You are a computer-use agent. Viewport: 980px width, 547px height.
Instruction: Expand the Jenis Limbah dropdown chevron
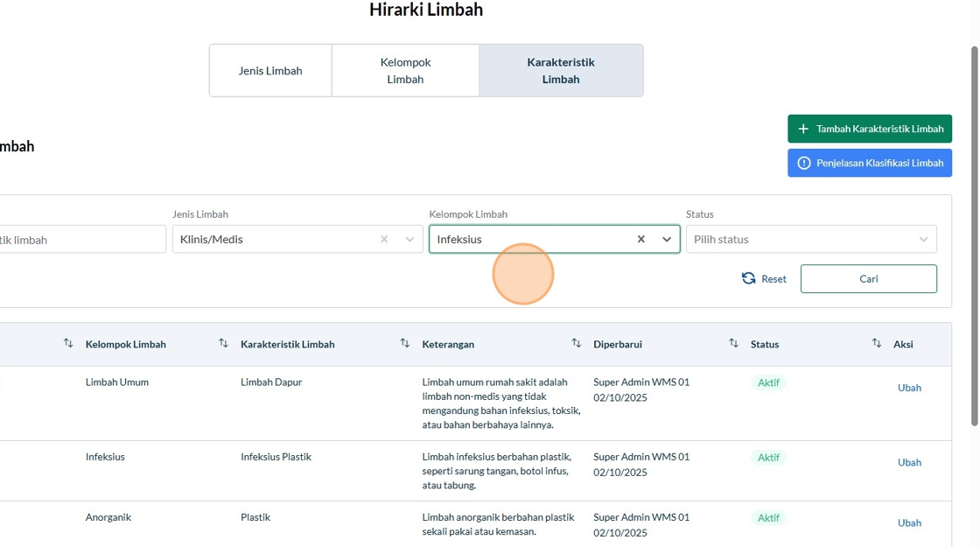(409, 239)
